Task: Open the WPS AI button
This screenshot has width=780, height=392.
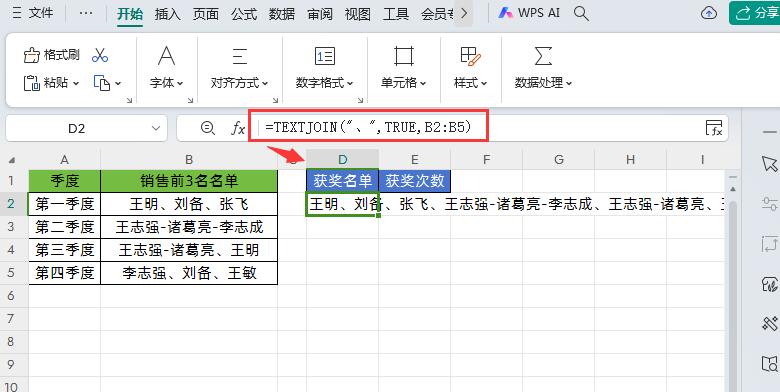Action: tap(529, 13)
